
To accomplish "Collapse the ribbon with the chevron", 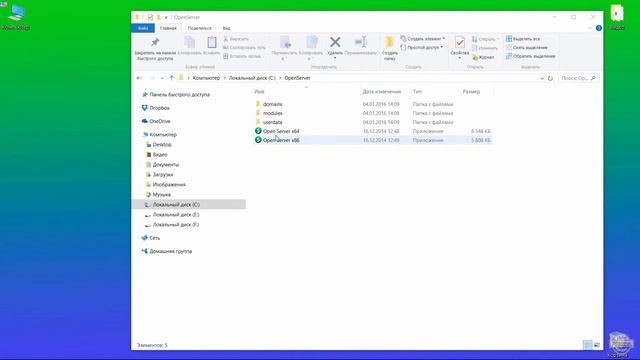I will click(590, 28).
